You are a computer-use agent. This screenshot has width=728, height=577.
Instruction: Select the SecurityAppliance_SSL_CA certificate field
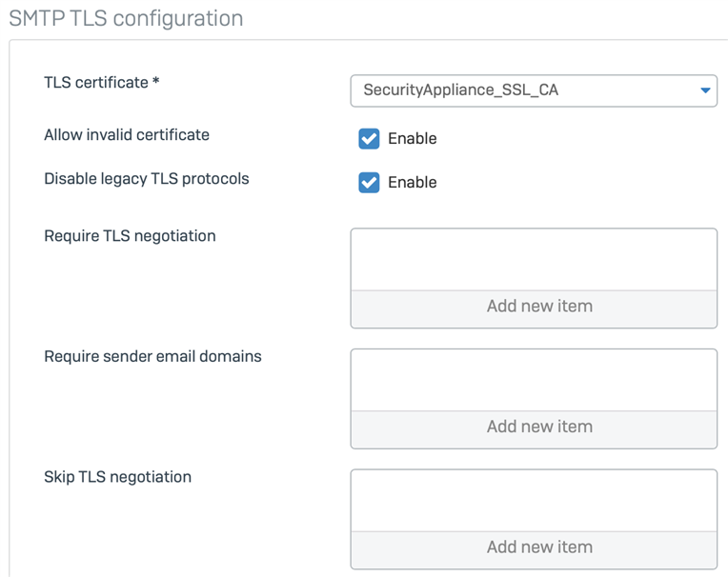click(534, 90)
